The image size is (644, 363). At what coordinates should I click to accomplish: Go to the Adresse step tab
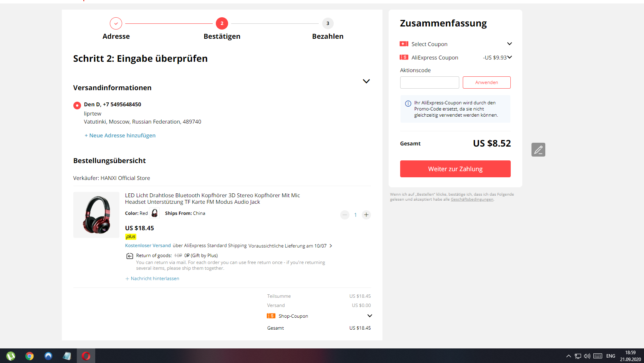[116, 36]
